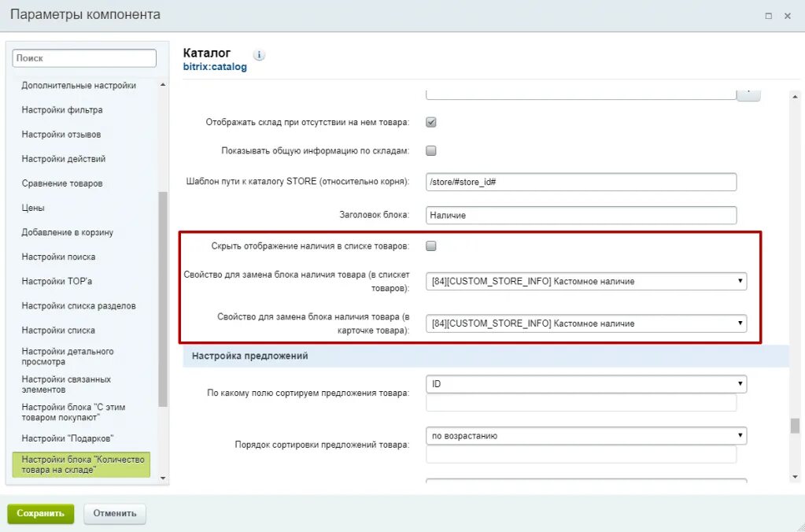Image resolution: width=805 pixels, height=532 pixels.
Task: Click the bitrix:catalog component link
Action: pyautogui.click(x=215, y=67)
